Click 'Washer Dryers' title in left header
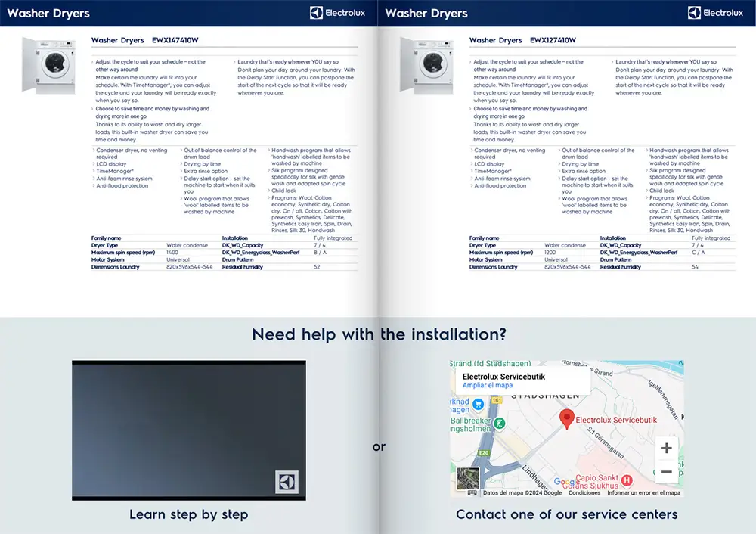The image size is (756, 534). click(48, 13)
